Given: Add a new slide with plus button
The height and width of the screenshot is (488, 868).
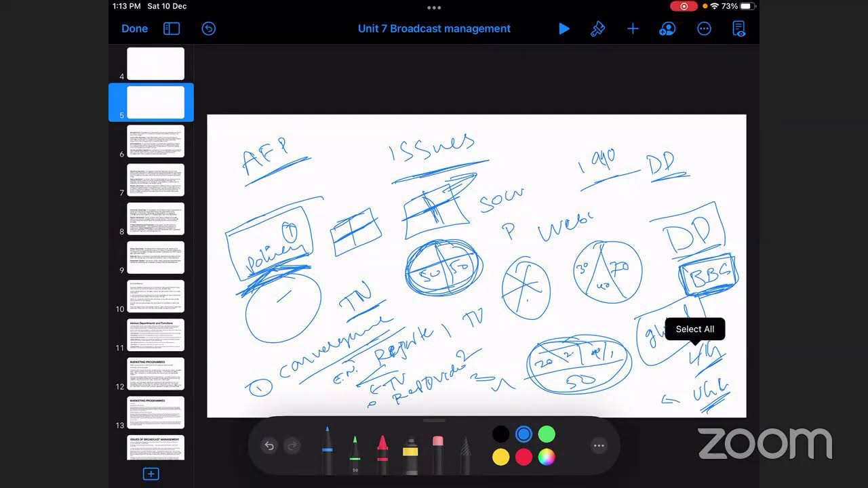Looking at the screenshot, I should 151,474.
